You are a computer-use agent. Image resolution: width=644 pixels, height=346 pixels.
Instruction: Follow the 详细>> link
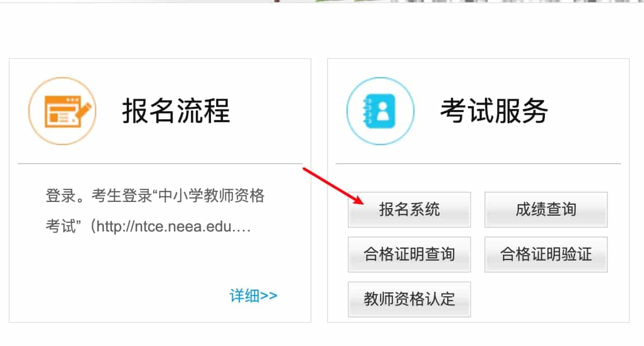click(254, 296)
